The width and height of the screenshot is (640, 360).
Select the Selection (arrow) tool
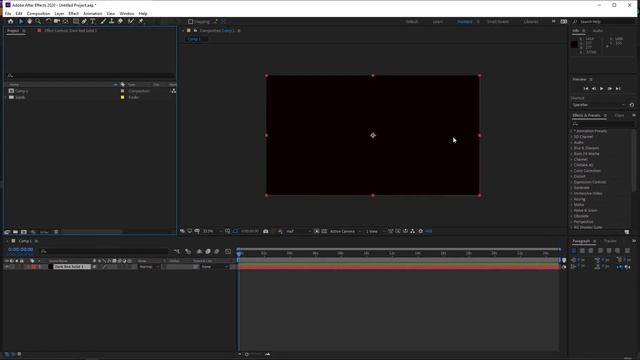pos(21,21)
